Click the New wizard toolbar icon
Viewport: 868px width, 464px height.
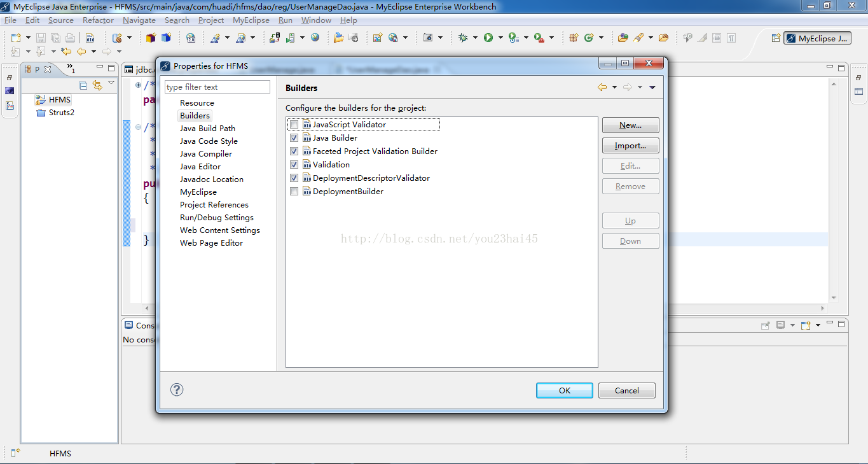pos(15,38)
